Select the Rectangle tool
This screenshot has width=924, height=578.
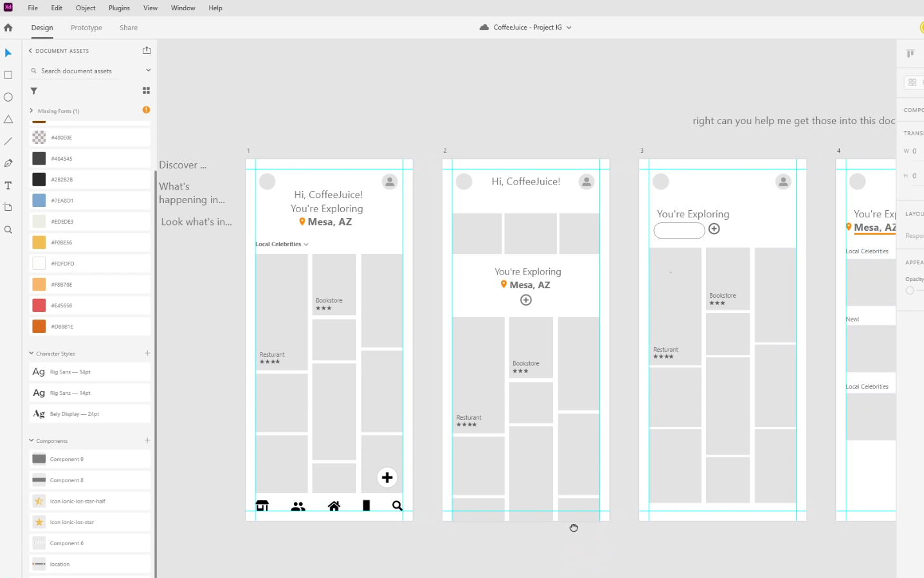8,75
